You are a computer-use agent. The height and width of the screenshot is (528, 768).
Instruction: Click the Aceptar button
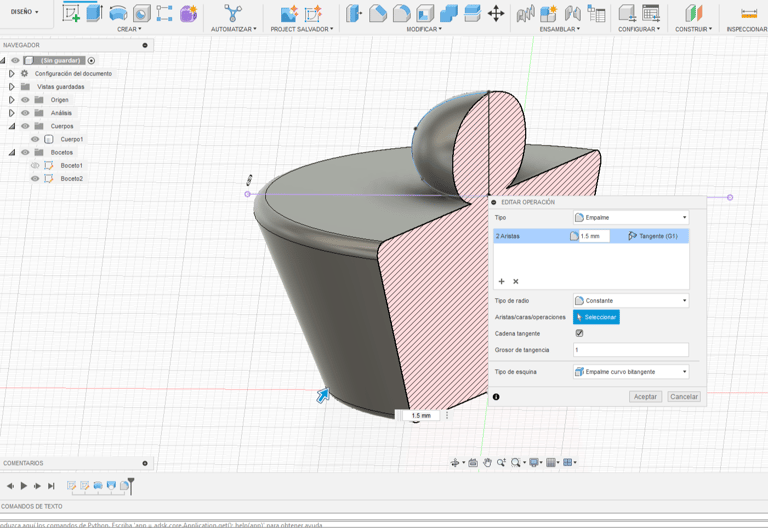tap(645, 397)
